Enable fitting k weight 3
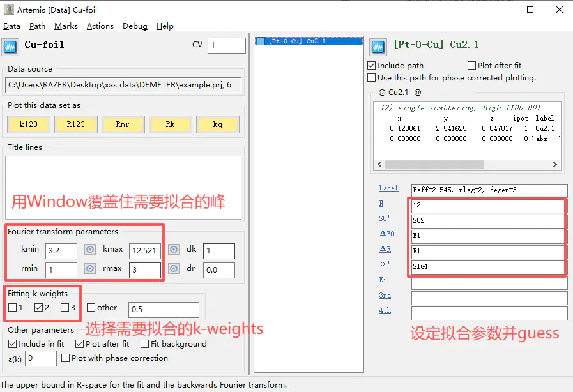Viewport: 573px width, 392px height. tap(65, 308)
